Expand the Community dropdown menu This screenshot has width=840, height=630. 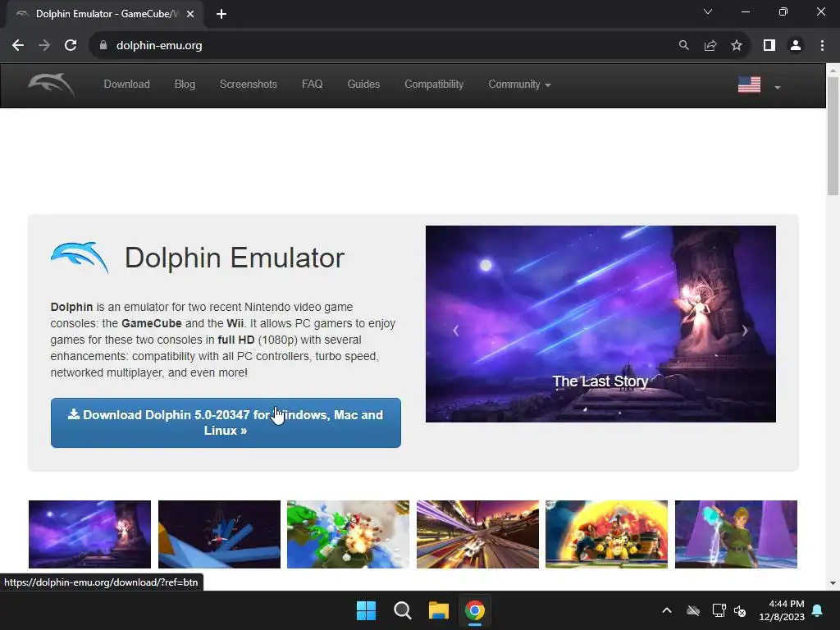click(519, 84)
